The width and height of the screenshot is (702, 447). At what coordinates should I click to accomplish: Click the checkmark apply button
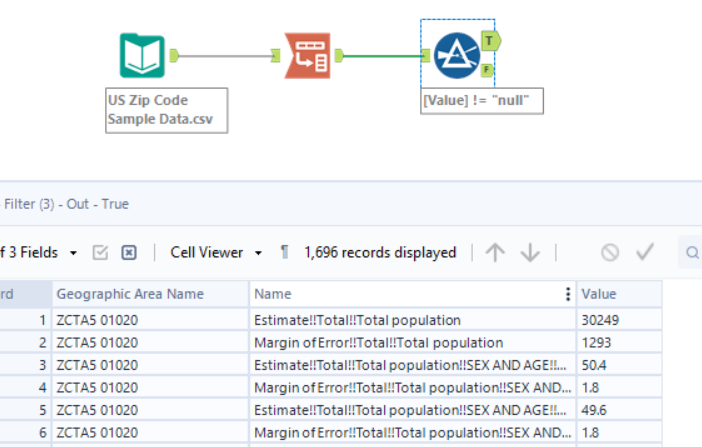pos(645,253)
